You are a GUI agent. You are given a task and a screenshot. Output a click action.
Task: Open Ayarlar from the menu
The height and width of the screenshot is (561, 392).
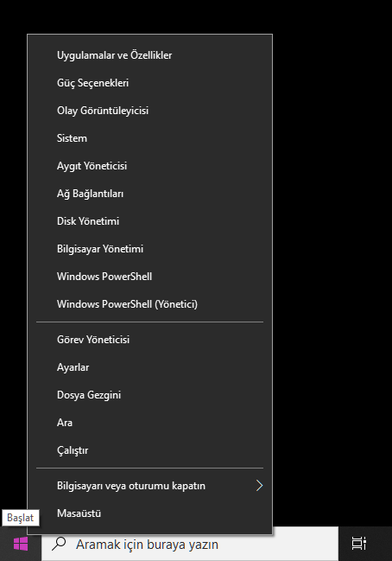(149, 367)
